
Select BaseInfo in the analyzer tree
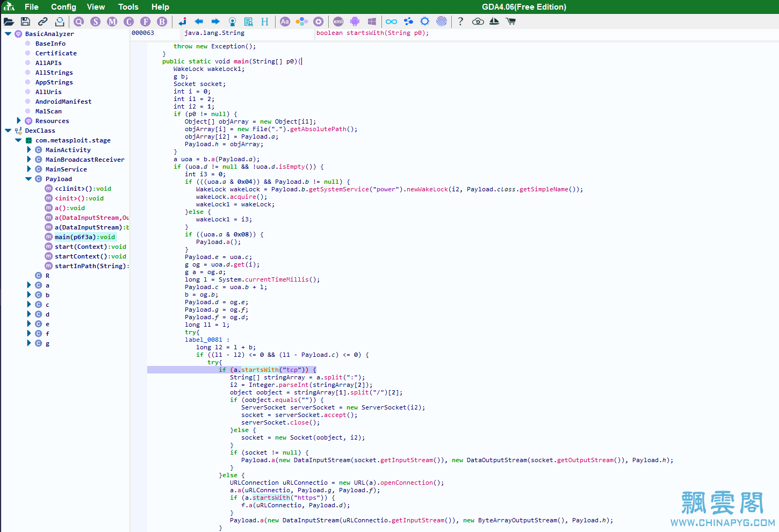pyautogui.click(x=51, y=44)
